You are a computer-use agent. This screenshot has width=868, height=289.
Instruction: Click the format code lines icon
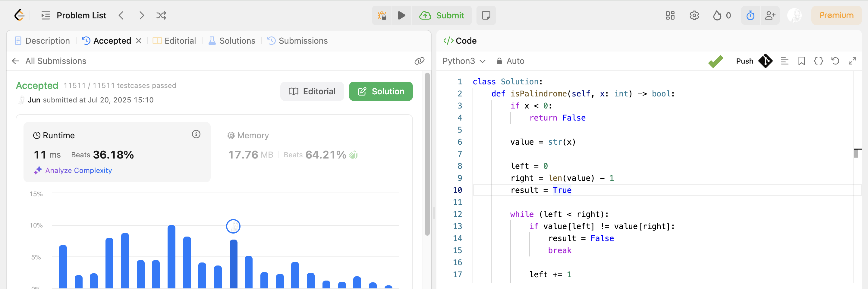point(785,61)
